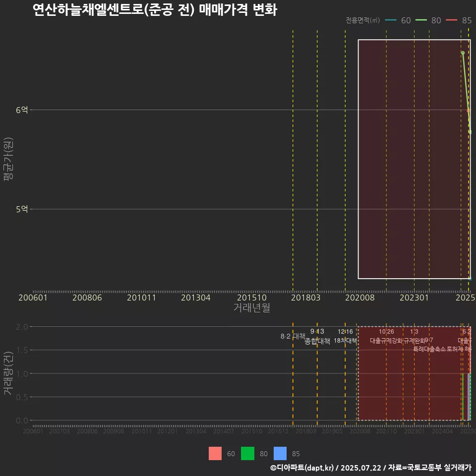Click 201803 tick label on the price chart axis
The image size is (476, 476).
pos(306,297)
